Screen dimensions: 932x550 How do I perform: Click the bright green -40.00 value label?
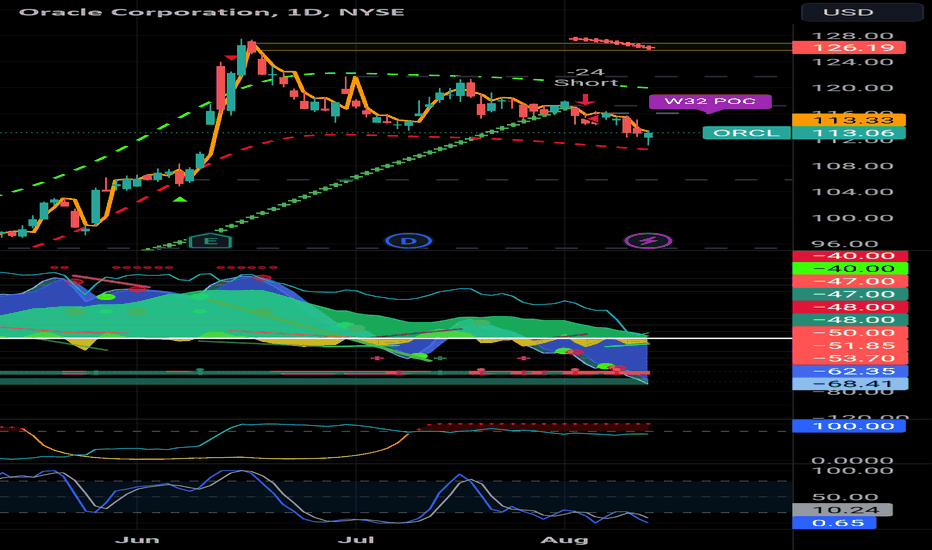pyautogui.click(x=851, y=269)
